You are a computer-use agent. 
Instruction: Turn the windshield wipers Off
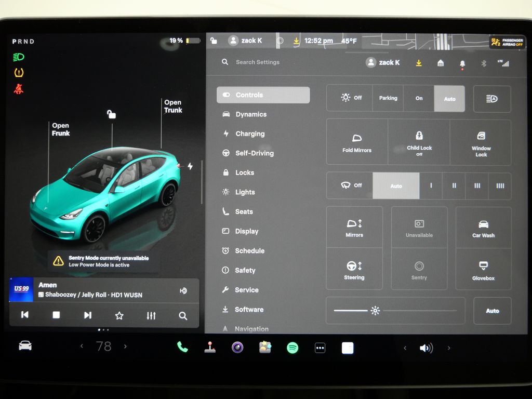tap(350, 185)
